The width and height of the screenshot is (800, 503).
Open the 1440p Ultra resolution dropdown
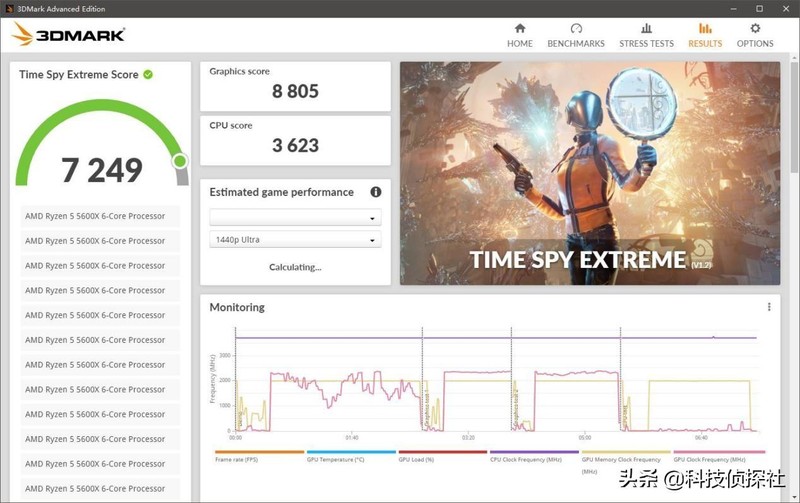(295, 240)
